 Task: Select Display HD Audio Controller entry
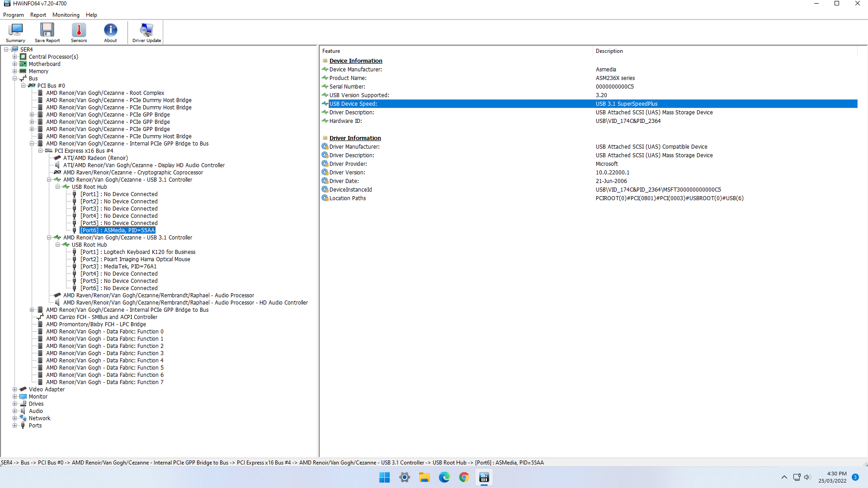[144, 165]
